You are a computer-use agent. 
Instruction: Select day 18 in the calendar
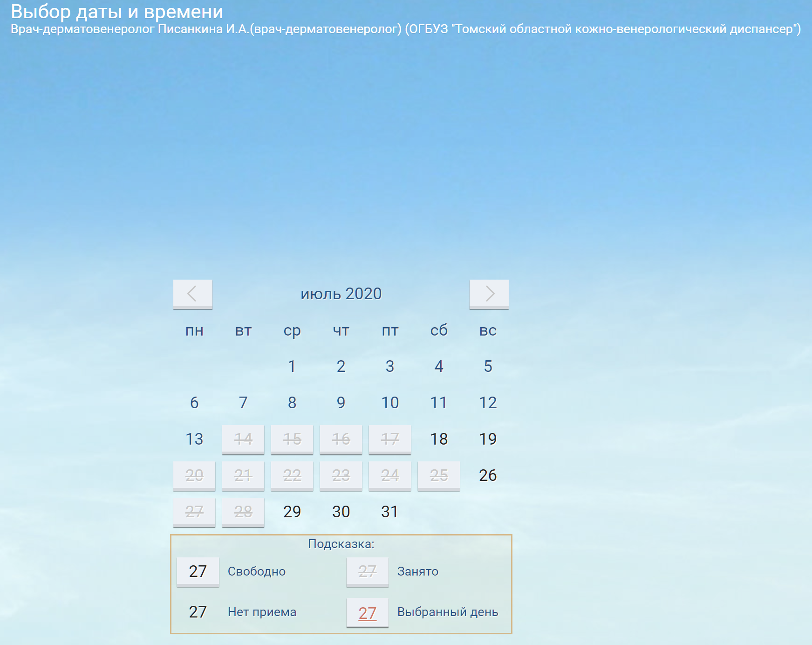pyautogui.click(x=439, y=439)
